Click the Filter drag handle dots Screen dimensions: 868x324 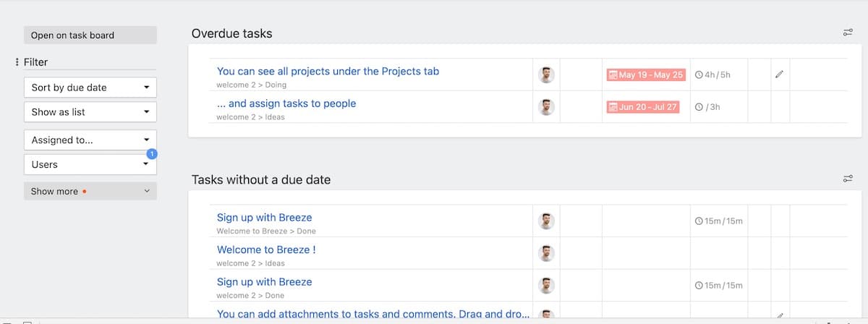click(x=17, y=62)
